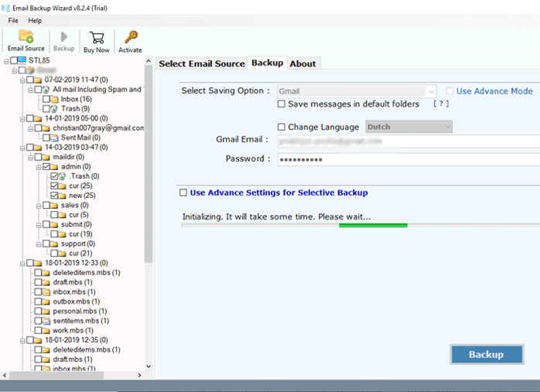Click the folder tree vertical scrollbar

(x=149, y=162)
